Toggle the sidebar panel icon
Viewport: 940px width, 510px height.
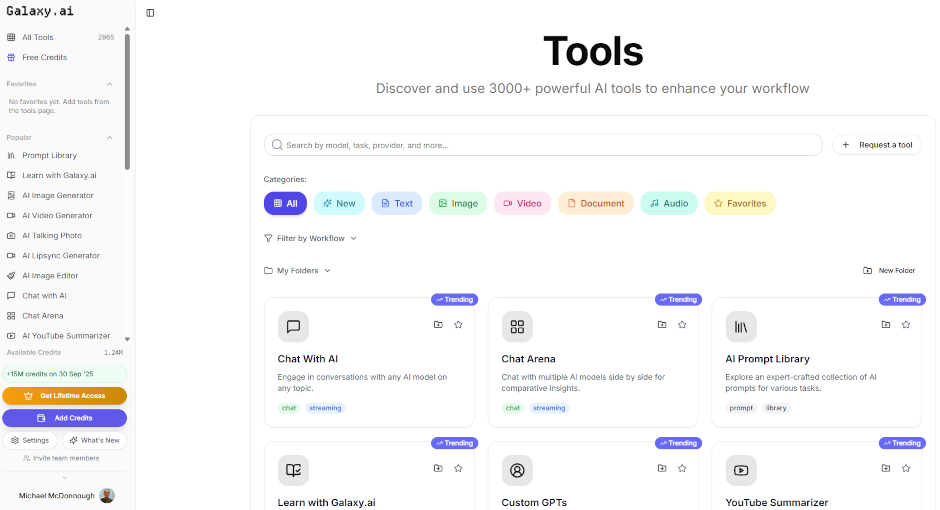pos(150,13)
